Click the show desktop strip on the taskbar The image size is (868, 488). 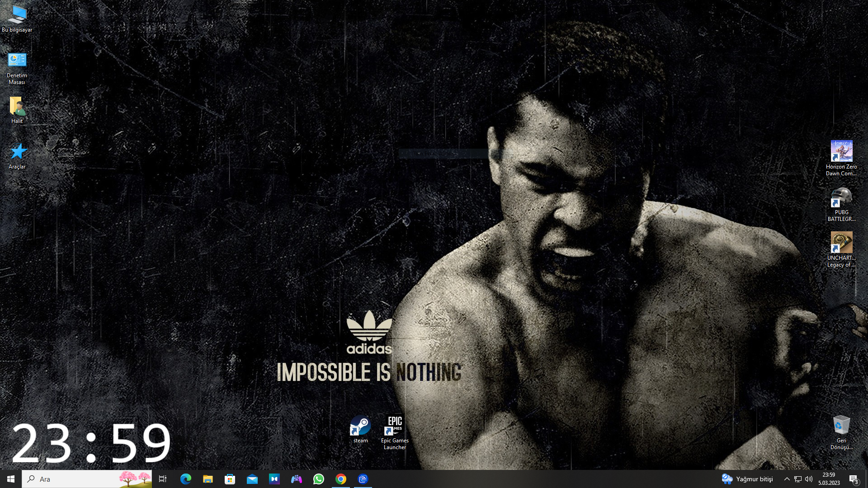click(x=866, y=479)
